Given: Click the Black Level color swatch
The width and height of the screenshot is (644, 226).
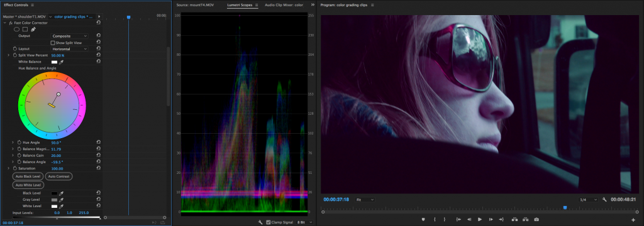Looking at the screenshot, I should [x=54, y=193].
